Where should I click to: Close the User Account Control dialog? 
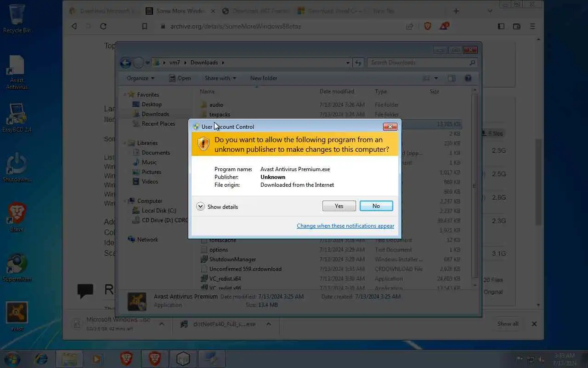[x=390, y=126]
